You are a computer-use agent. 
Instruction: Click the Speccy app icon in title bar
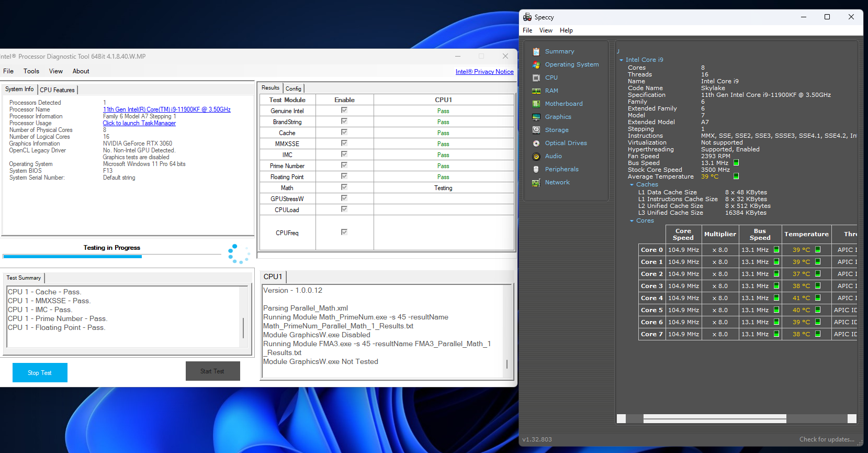click(527, 17)
